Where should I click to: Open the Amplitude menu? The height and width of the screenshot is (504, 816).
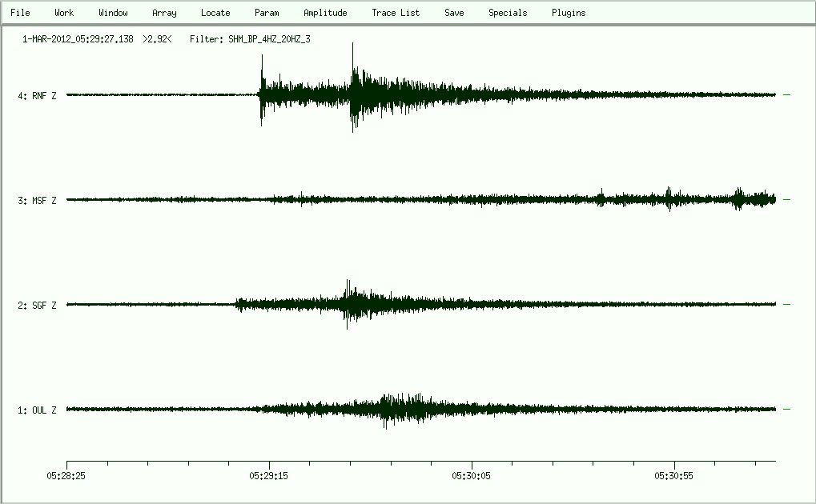[325, 13]
